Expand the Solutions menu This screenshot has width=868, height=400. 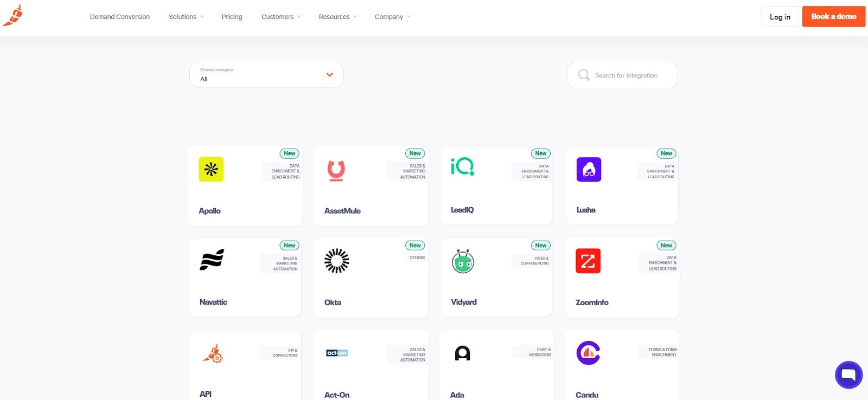[186, 17]
